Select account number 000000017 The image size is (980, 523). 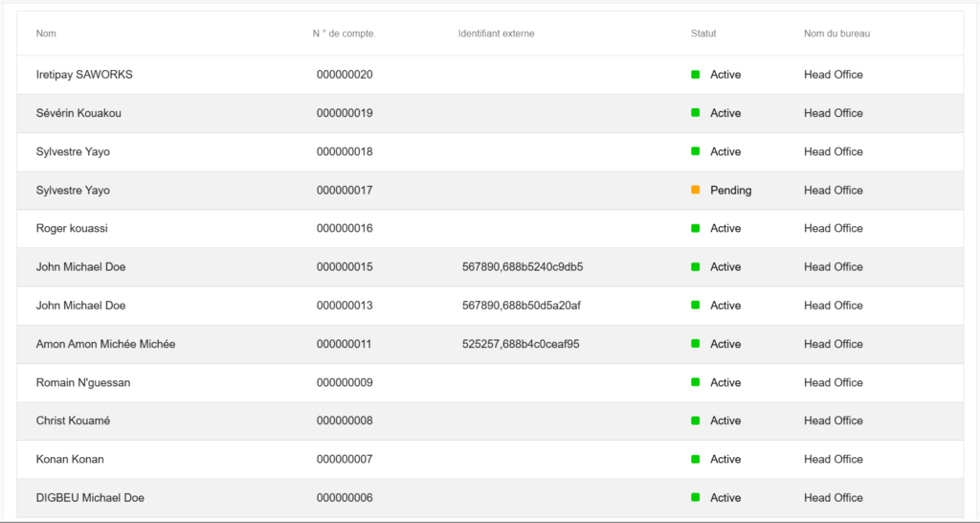click(345, 190)
